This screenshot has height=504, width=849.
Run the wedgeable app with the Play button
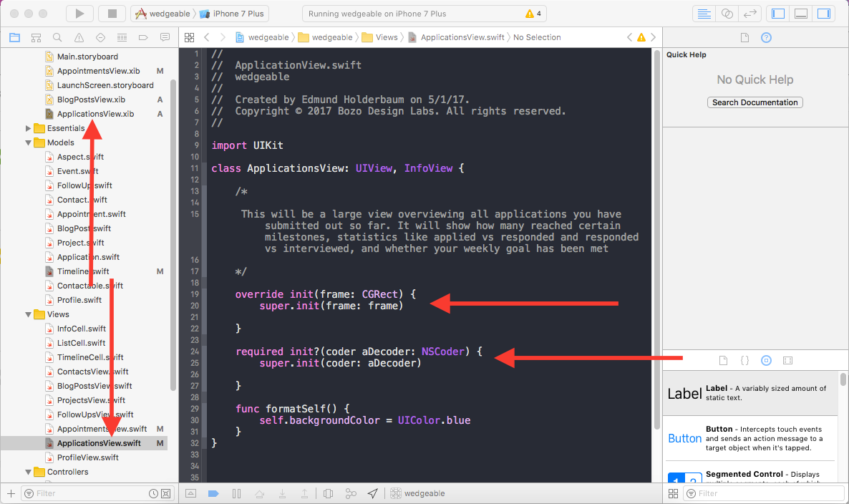[x=79, y=13]
